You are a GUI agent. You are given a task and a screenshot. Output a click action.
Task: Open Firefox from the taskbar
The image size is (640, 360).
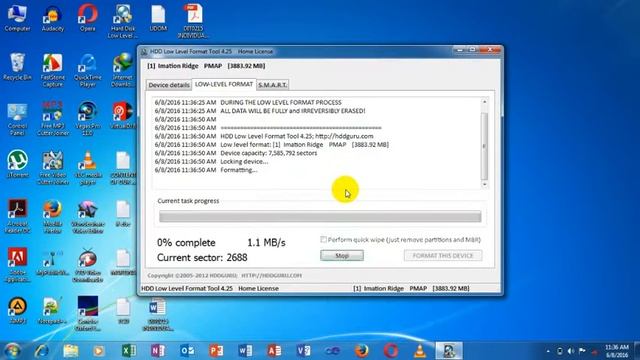(361, 351)
